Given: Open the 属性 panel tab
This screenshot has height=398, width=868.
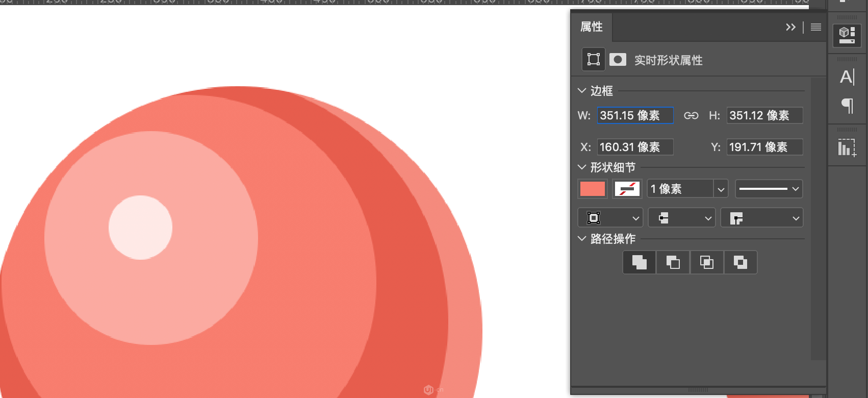Looking at the screenshot, I should click(592, 27).
